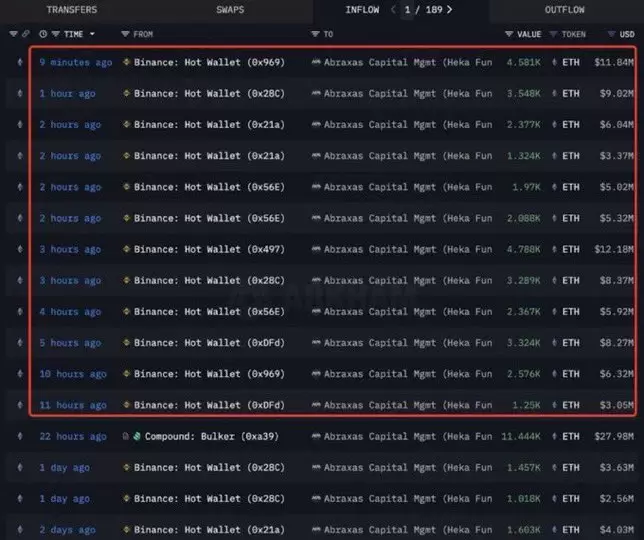Sort by the VALUE column header
The width and height of the screenshot is (644, 540).
[529, 34]
